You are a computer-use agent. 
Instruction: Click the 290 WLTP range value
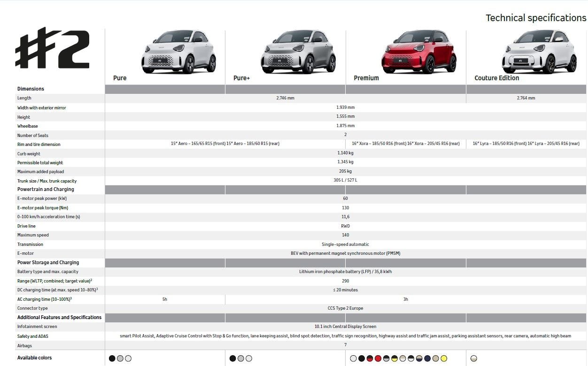(x=346, y=281)
